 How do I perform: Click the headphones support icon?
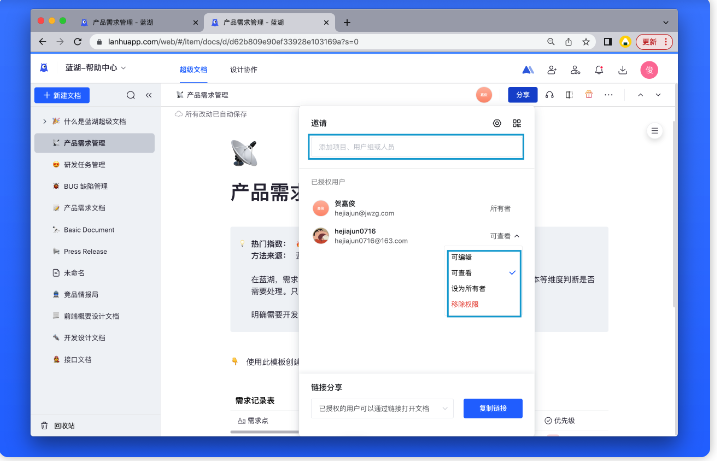tap(549, 95)
